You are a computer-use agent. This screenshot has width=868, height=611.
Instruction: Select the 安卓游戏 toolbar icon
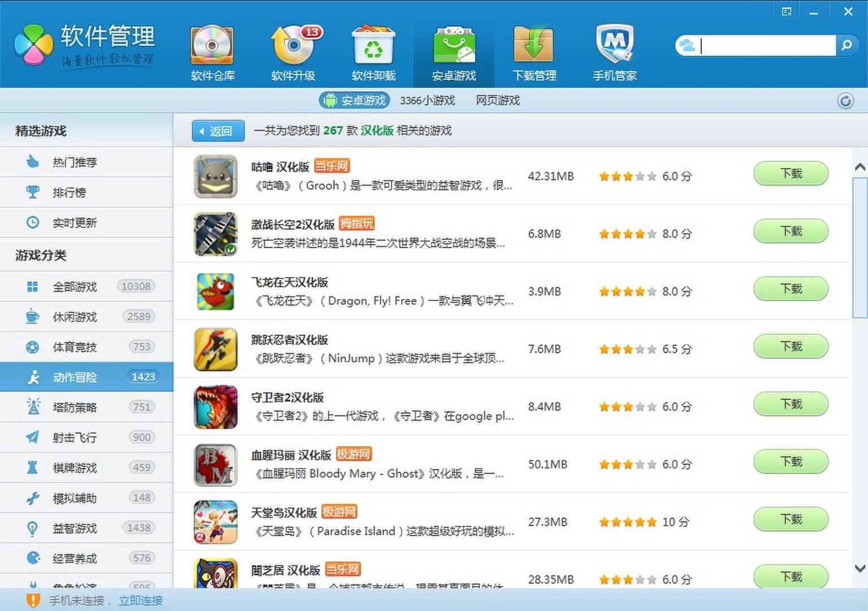454,51
